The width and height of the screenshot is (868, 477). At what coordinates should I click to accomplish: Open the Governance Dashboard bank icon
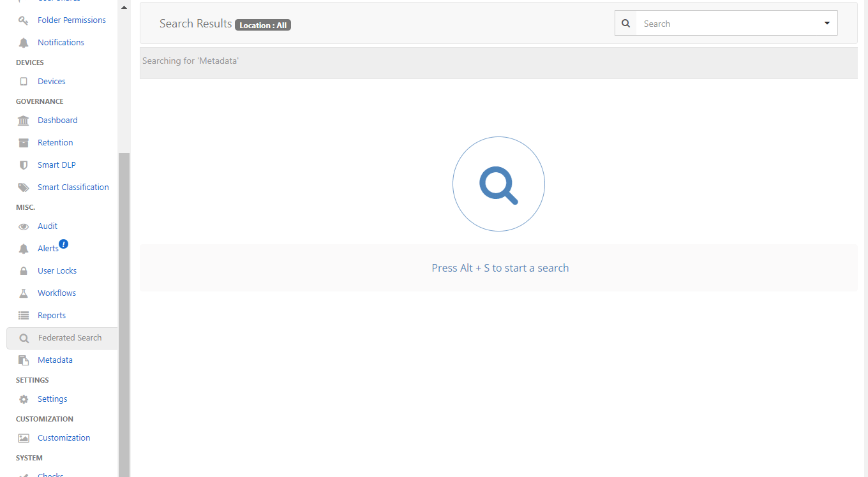24,120
